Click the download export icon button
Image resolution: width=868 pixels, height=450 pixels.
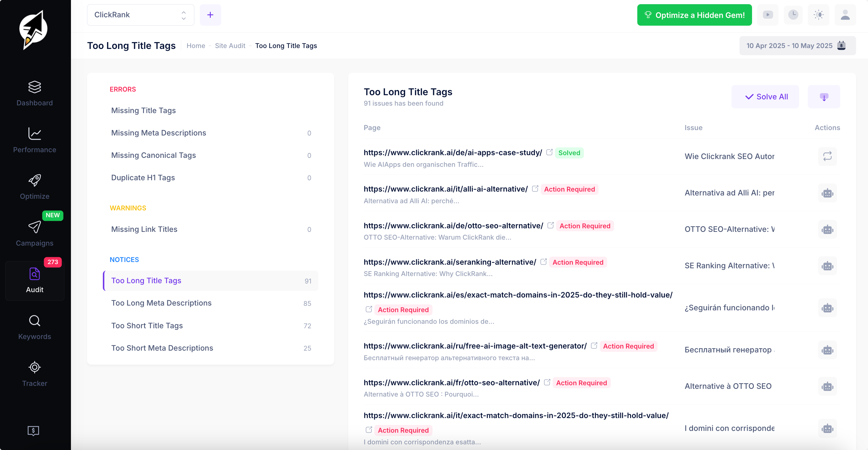point(824,97)
